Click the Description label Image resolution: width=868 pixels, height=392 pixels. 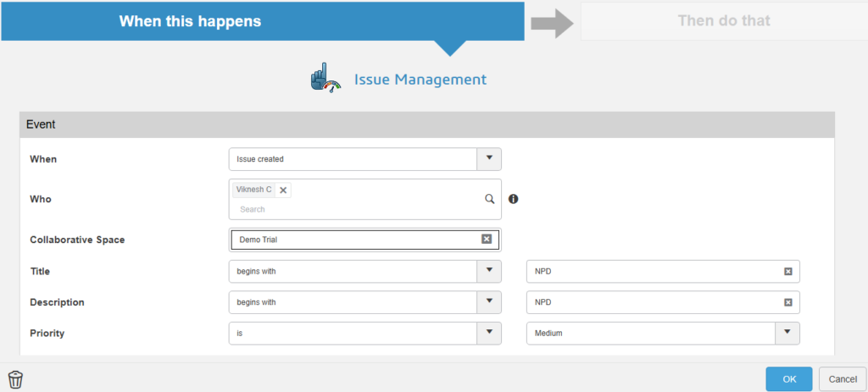coord(57,302)
